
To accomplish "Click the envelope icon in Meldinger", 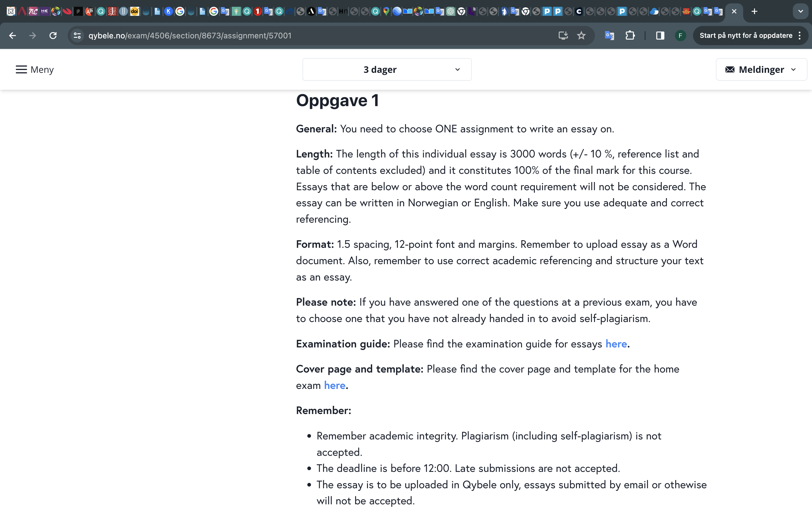I will 729,69.
